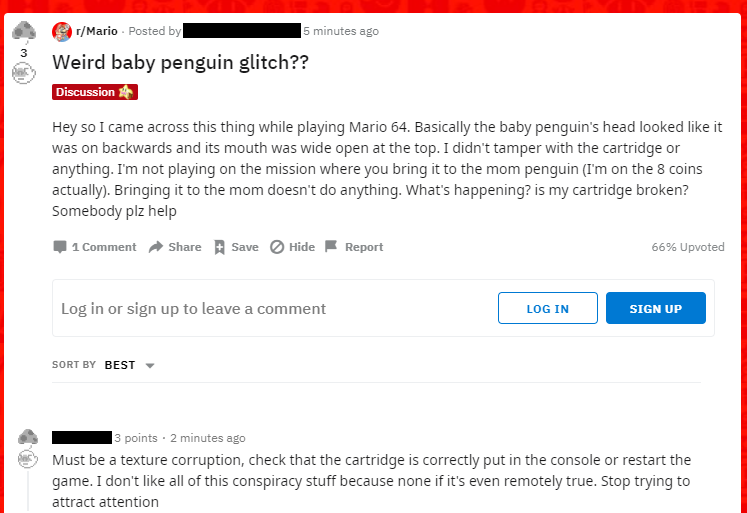Viewport: 747px width, 513px height.
Task: Open the Sort By Best dropdown
Action: 119,365
